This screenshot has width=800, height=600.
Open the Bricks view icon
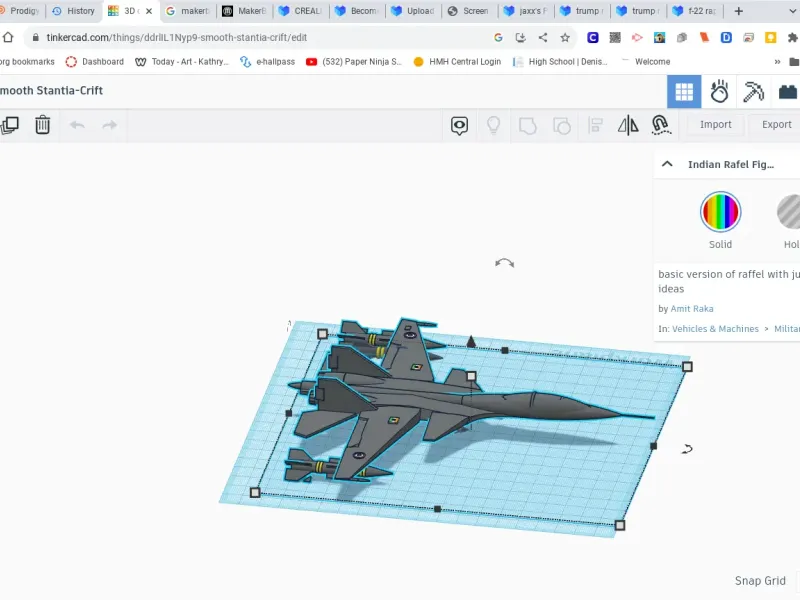pyautogui.click(x=788, y=92)
